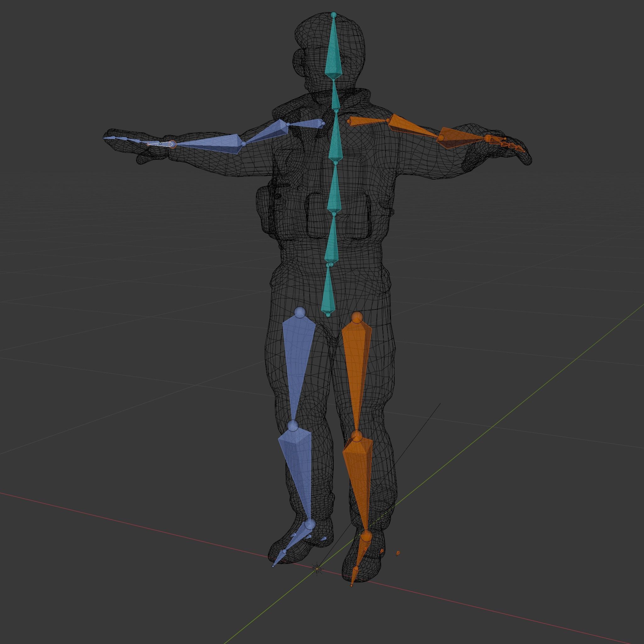Click the 3D cursor at world origin

pos(317,569)
